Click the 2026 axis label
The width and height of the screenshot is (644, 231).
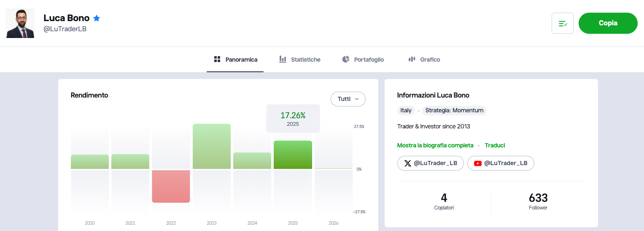(x=333, y=223)
